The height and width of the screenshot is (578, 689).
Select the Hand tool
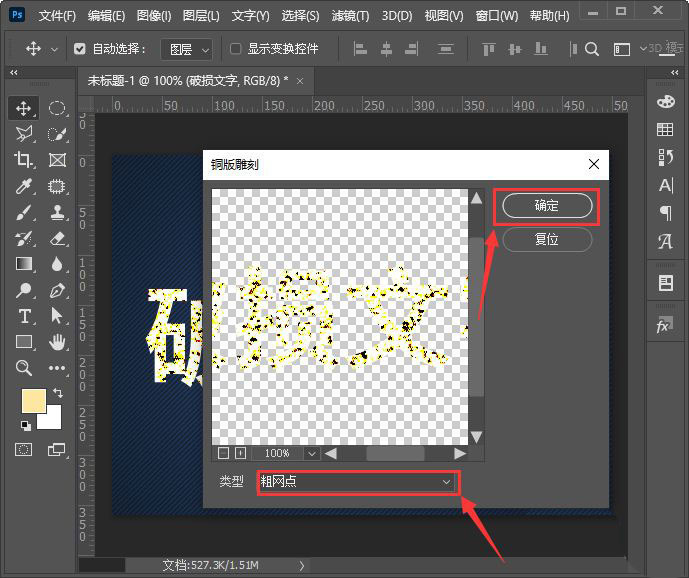(57, 342)
